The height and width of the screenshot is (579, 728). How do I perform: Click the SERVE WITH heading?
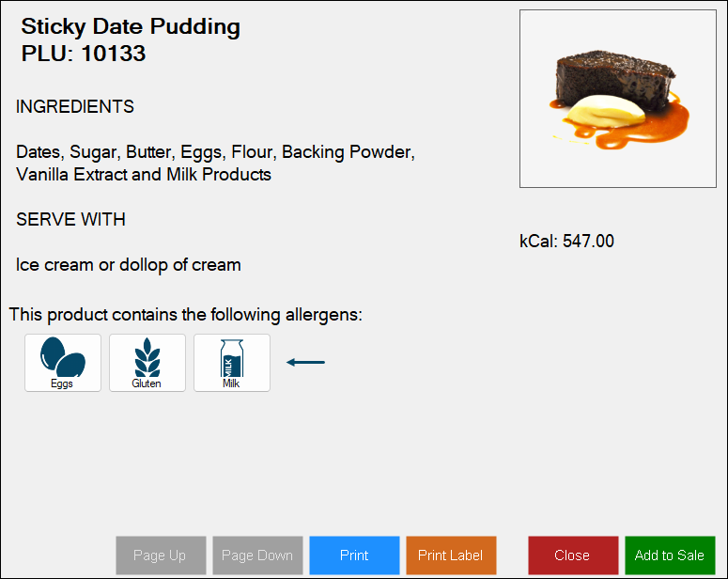[70, 219]
